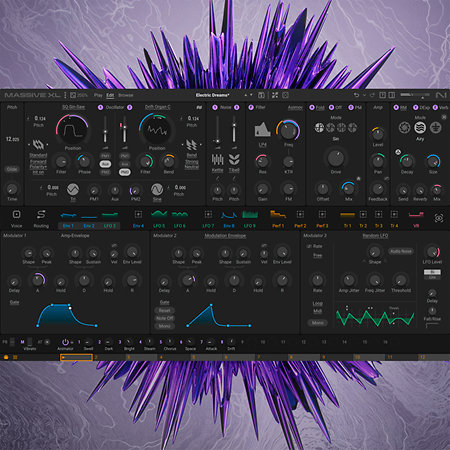Open the Routing page icon
Image resolution: width=450 pixels, height=450 pixels.
41,215
